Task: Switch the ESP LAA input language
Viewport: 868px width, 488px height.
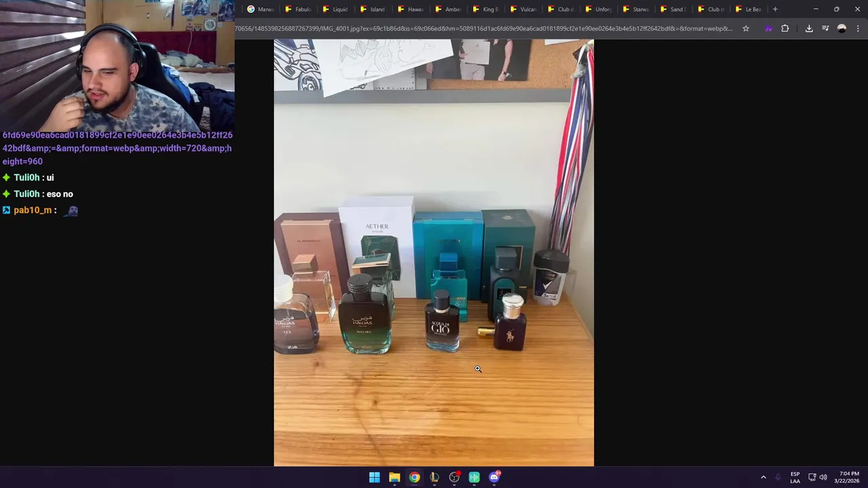Action: click(795, 477)
